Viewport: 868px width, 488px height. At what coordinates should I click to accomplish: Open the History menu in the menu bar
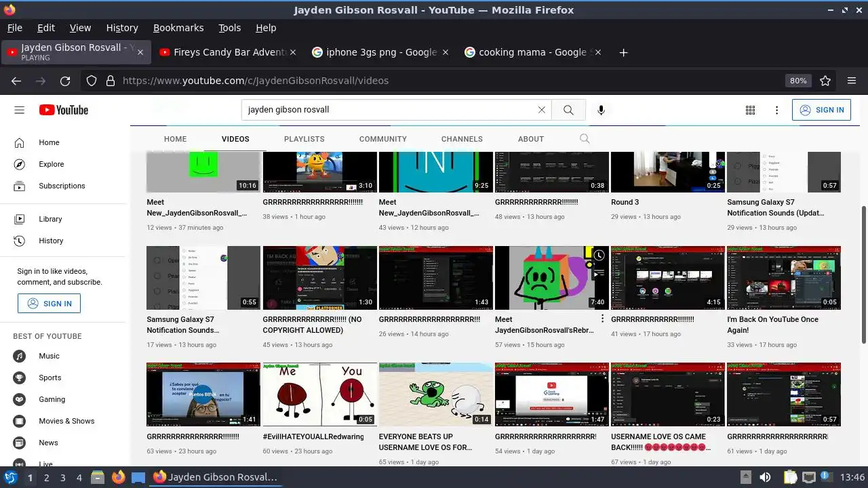[x=122, y=28]
